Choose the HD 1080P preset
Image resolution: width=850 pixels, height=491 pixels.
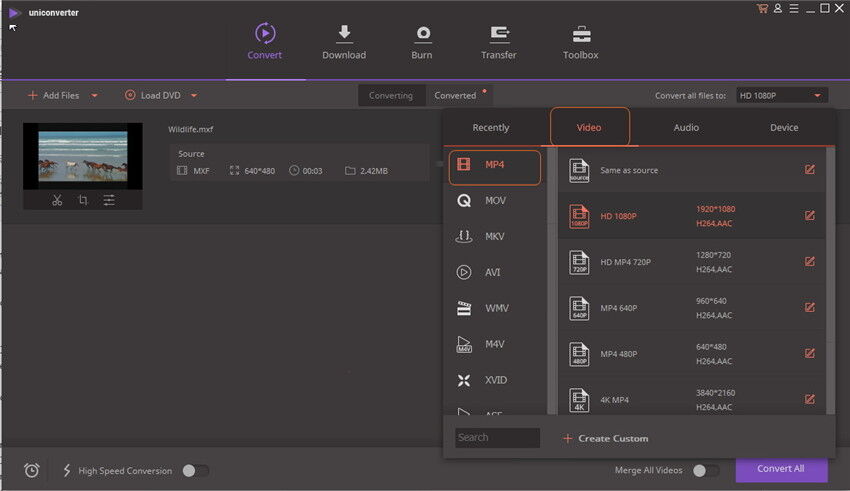(x=691, y=216)
